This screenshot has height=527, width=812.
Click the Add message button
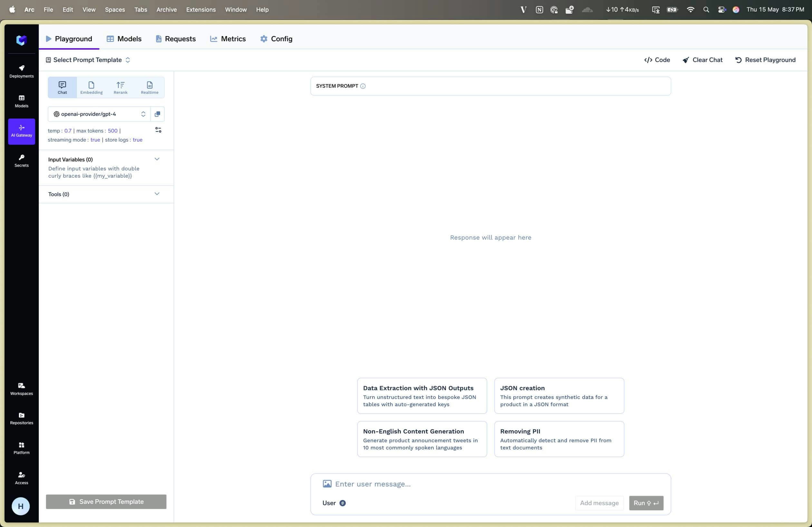tap(599, 503)
